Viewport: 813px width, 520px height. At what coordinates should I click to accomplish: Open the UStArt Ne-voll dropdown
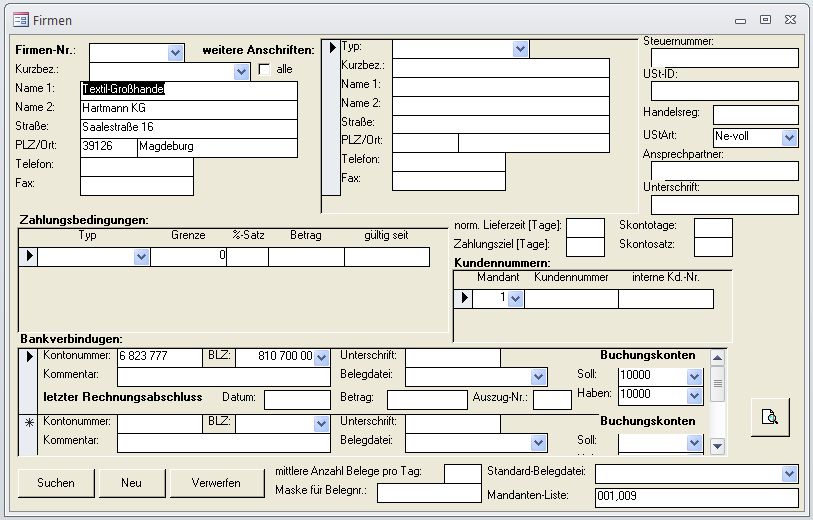click(x=789, y=137)
